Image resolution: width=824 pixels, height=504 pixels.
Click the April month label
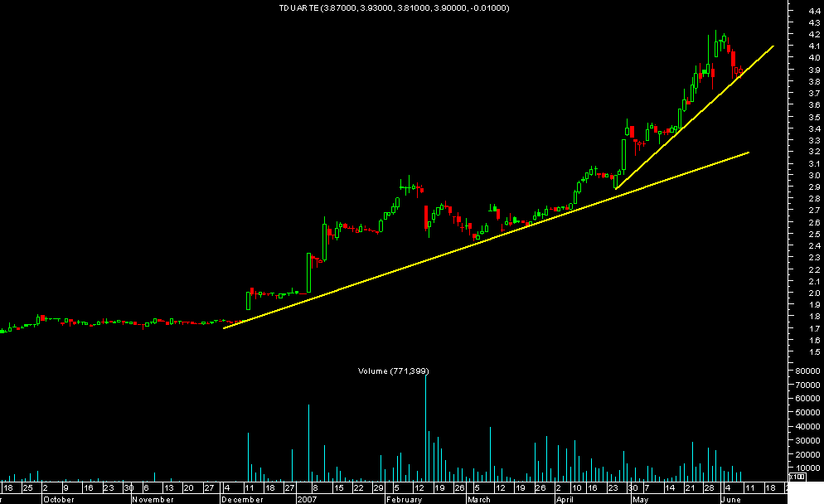point(565,499)
